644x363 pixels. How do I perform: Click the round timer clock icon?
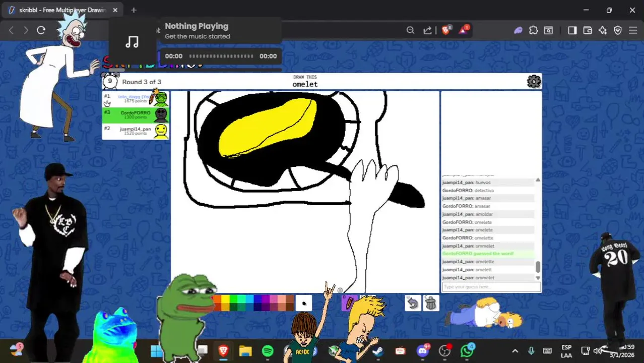pyautogui.click(x=110, y=81)
